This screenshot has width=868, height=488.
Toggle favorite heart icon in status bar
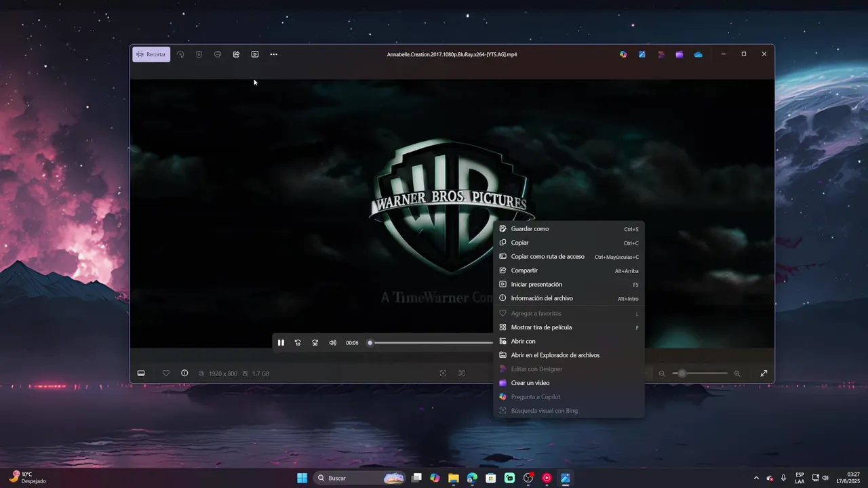[x=166, y=373]
